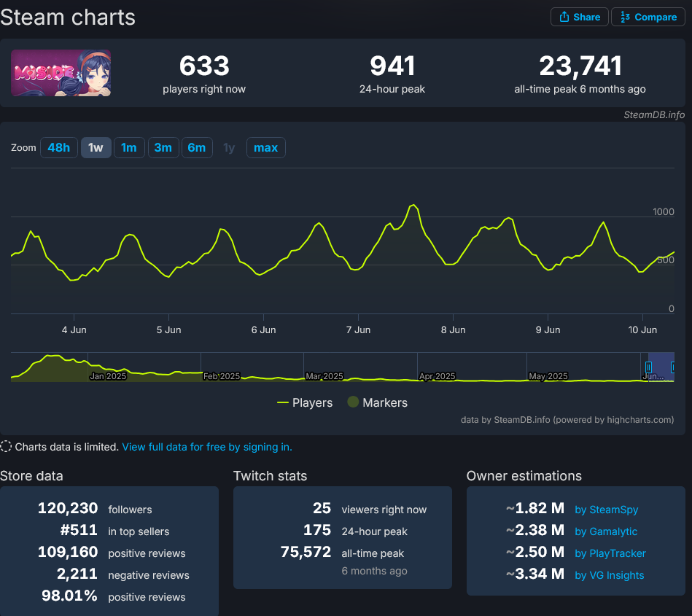This screenshot has height=616, width=692.
Task: Click the data by SteamDB.info credit text
Action: 567,420
